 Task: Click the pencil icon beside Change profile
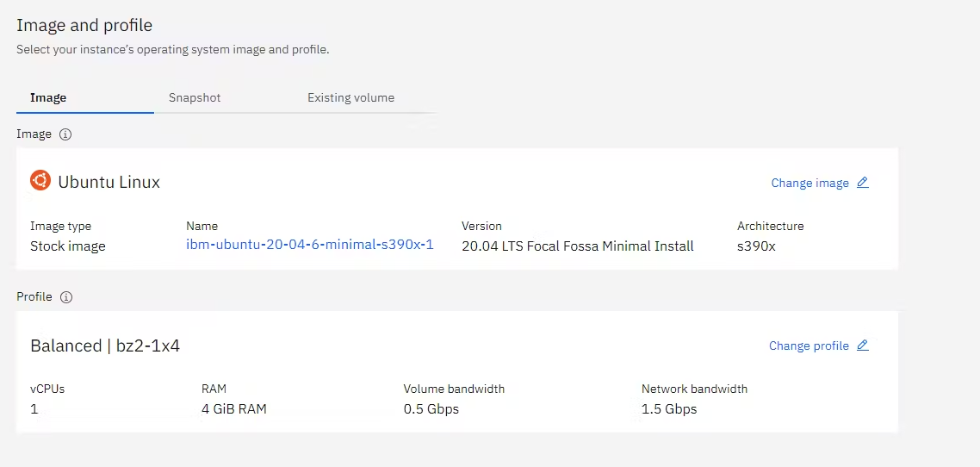[x=863, y=346]
